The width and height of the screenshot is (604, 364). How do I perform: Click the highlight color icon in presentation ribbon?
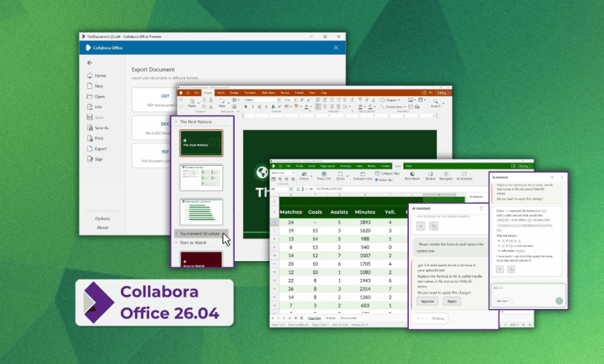(296, 107)
